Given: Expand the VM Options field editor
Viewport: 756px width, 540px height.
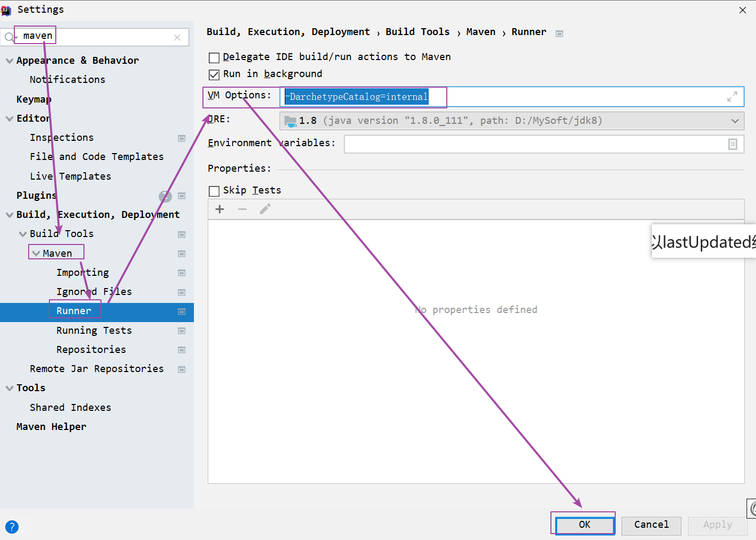Looking at the screenshot, I should [x=732, y=97].
